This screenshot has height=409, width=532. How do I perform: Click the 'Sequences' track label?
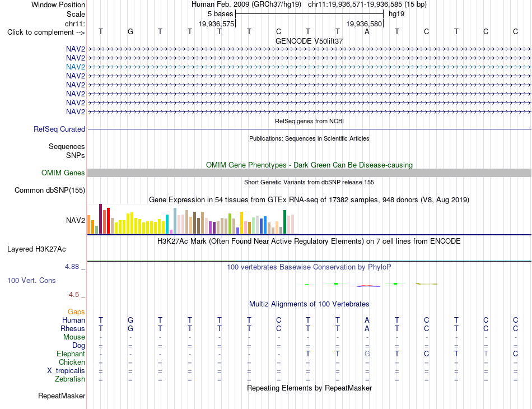[67, 146]
